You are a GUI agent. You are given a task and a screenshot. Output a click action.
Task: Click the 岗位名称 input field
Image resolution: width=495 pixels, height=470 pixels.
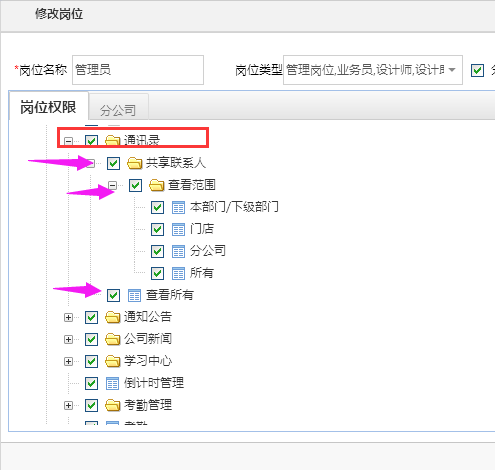138,70
